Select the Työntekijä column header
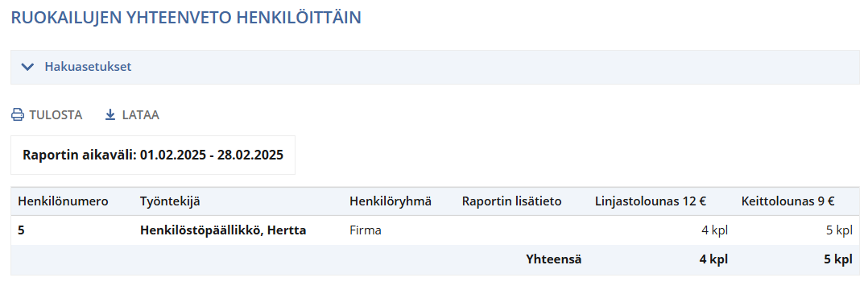 [x=171, y=201]
